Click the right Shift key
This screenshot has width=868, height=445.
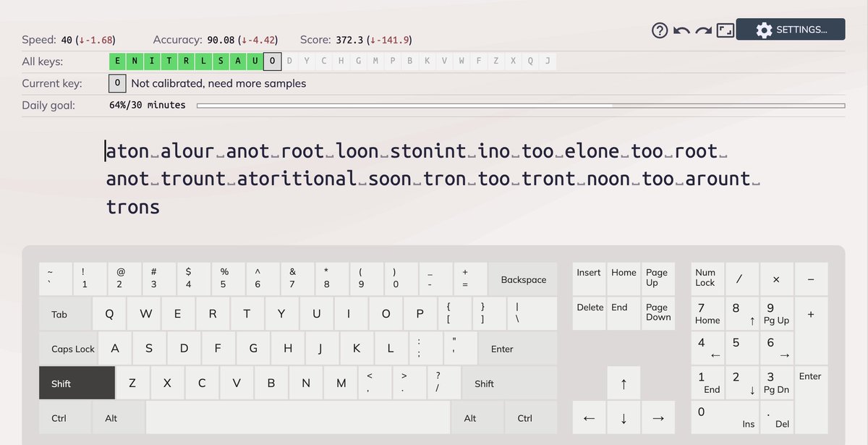click(510, 383)
